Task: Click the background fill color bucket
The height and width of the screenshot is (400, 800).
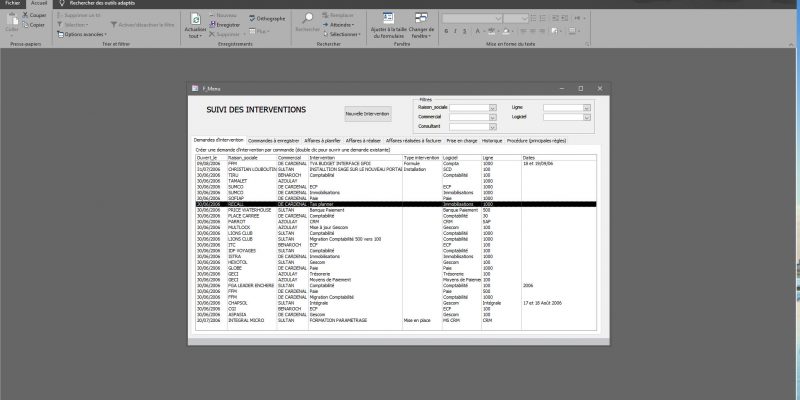Action: [506, 31]
